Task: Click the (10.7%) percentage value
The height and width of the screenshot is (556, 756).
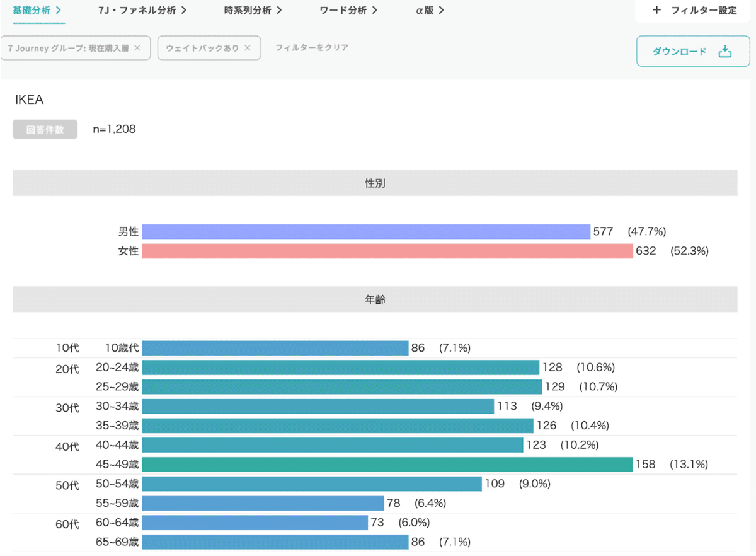Action: click(598, 386)
